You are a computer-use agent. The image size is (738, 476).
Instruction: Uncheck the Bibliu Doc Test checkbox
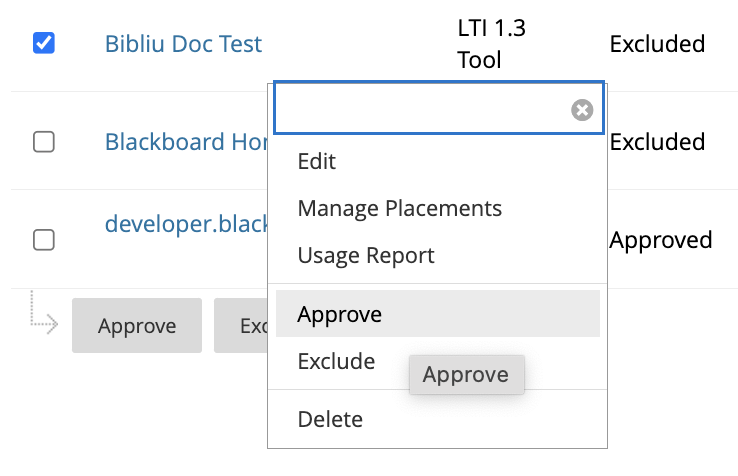click(44, 43)
